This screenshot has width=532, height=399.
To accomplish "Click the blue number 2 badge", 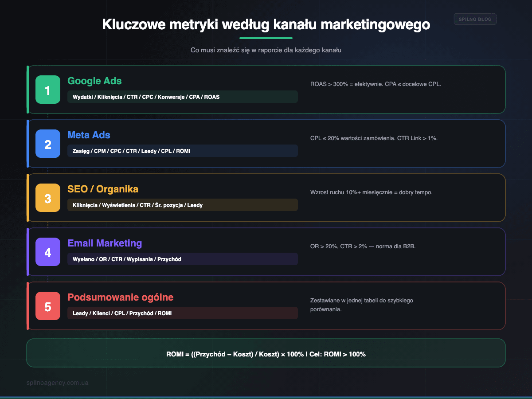I will (x=48, y=144).
